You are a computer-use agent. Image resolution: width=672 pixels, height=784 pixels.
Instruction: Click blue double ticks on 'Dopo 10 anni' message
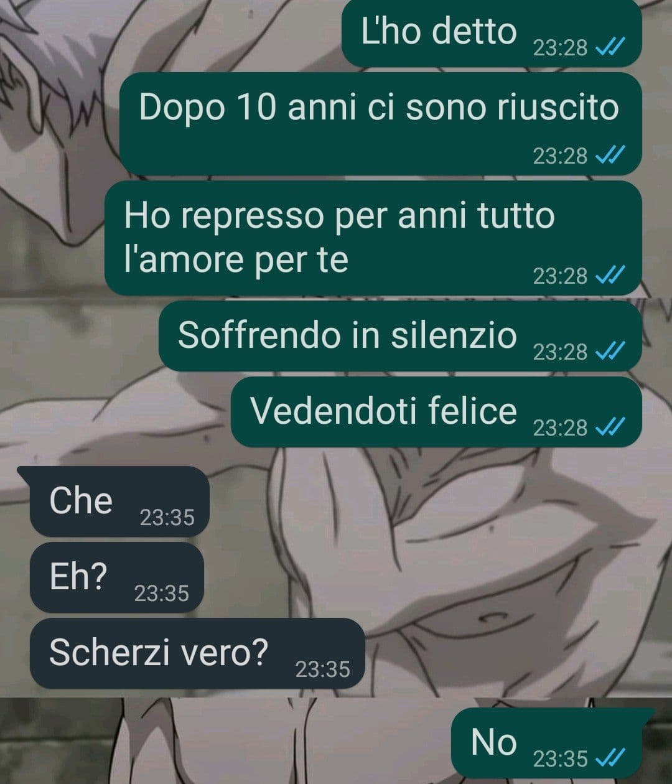tap(610, 156)
